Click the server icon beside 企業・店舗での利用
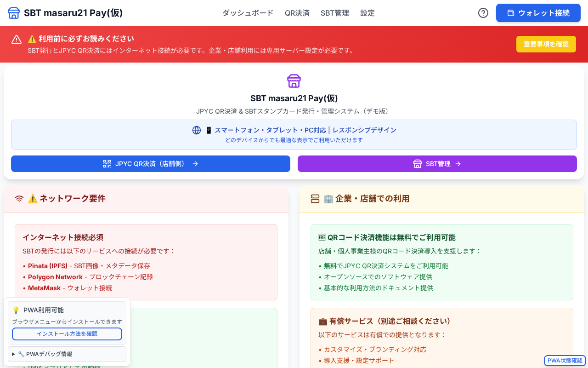 coord(315,199)
